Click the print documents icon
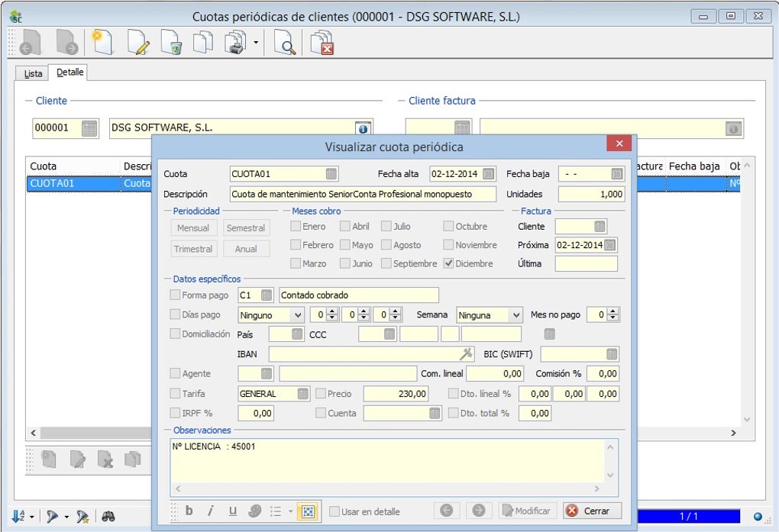779x532 pixels. point(234,44)
